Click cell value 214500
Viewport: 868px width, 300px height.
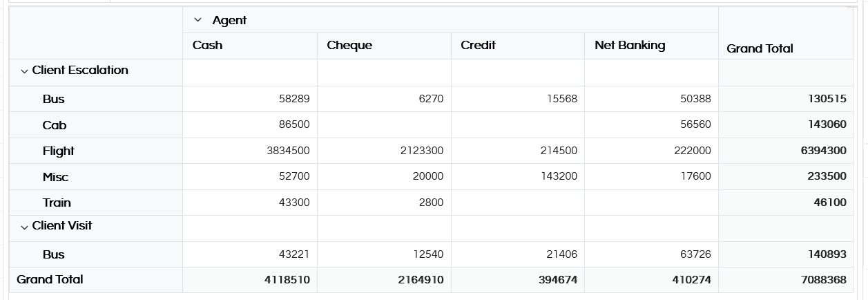pyautogui.click(x=559, y=151)
